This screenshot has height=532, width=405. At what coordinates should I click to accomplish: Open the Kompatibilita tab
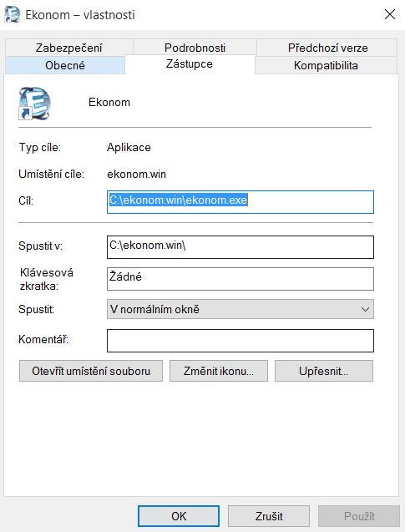pyautogui.click(x=326, y=65)
